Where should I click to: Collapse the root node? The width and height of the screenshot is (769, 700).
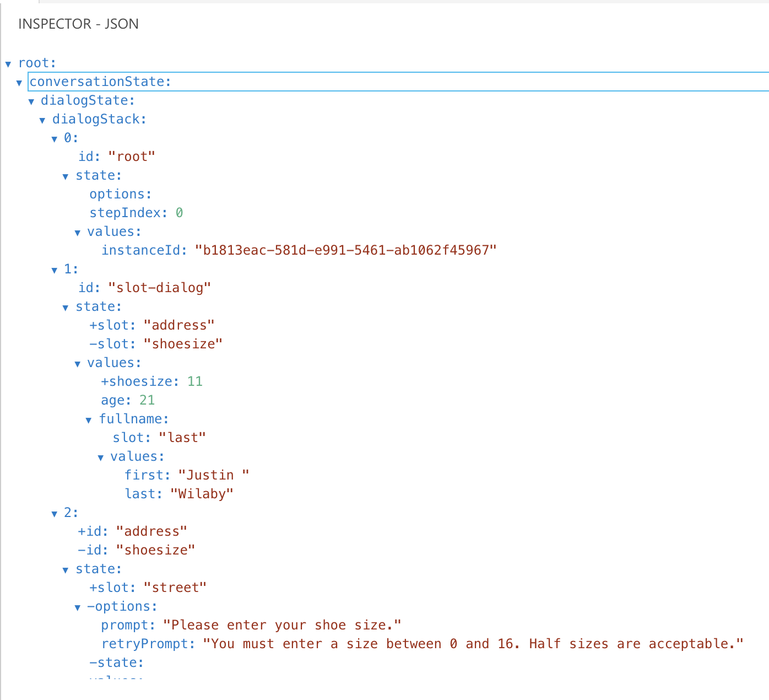pos(8,63)
